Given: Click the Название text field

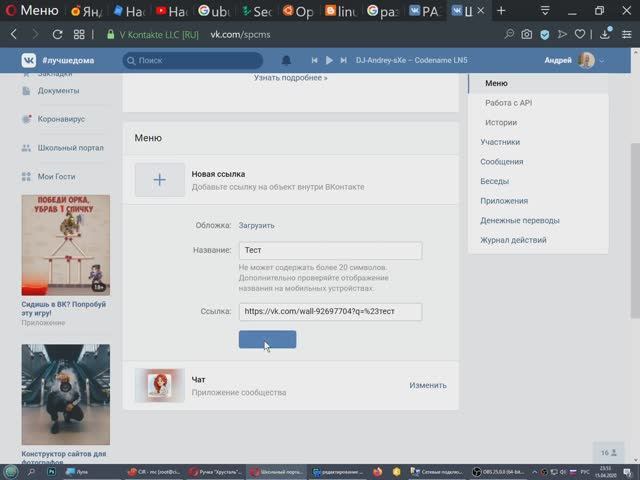Looking at the screenshot, I should 330,251.
